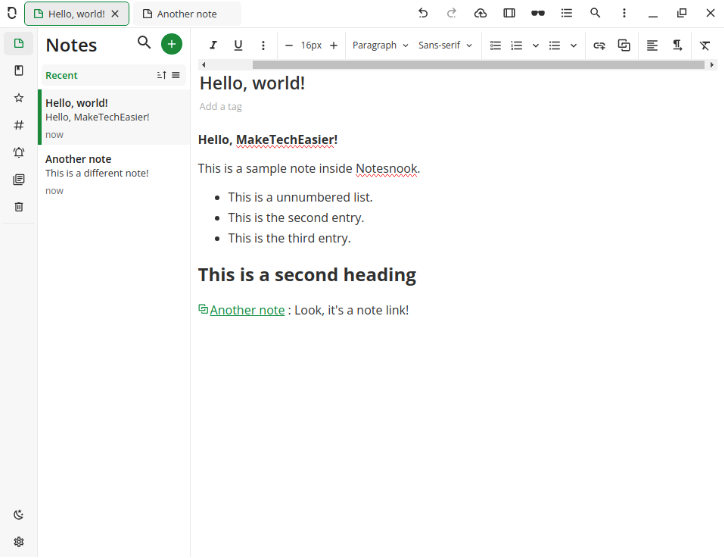Image resolution: width=724 pixels, height=558 pixels.
Task: Open the Notes section in the sidebar
Action: click(18, 43)
